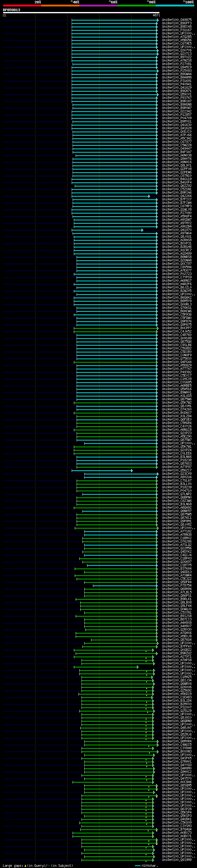Viewport: 197px width, 868px height.
Task: Click the cyan ~100% identity legend segment
Action: 175,6
